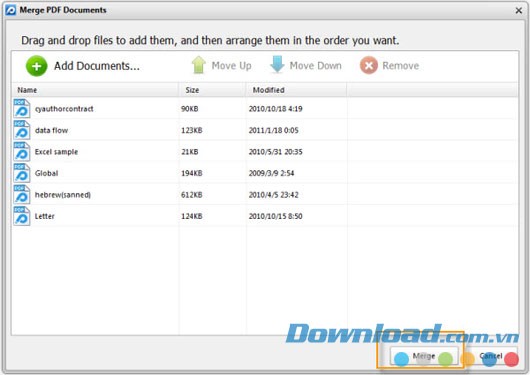Click the Move Down arrow icon
This screenshot has width=530, height=375.
pos(277,65)
